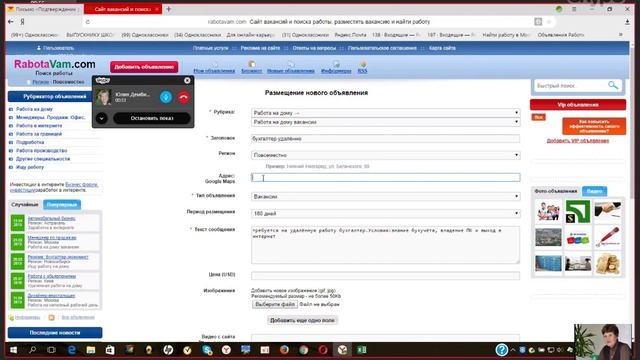Click the quick search box
This screenshot has height=360, width=640.
[x=570, y=86]
